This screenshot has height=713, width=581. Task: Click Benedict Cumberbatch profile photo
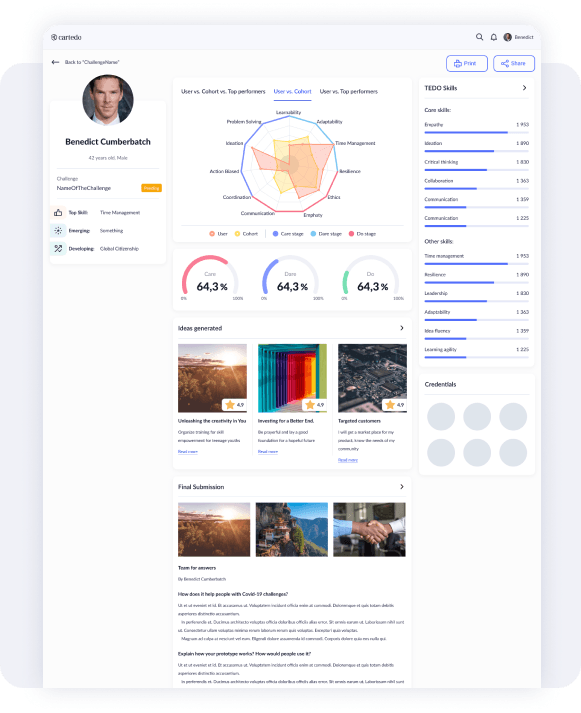[x=108, y=100]
